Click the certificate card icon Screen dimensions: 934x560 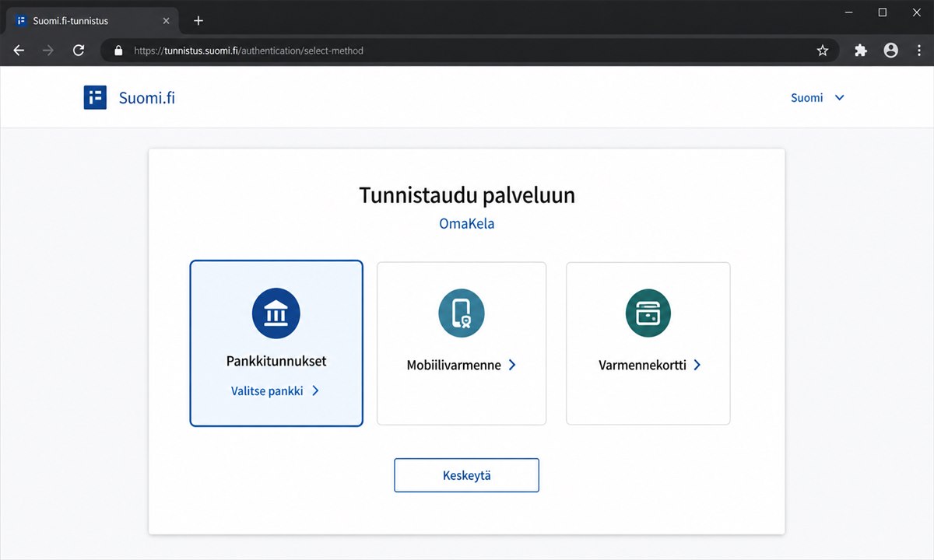[x=648, y=313]
